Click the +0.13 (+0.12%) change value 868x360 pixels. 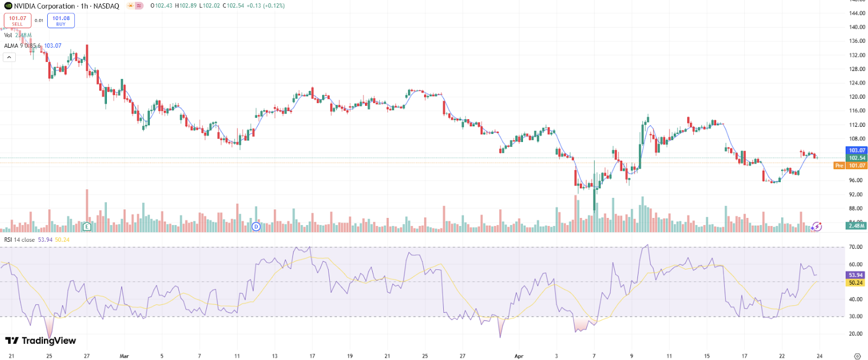tap(266, 6)
